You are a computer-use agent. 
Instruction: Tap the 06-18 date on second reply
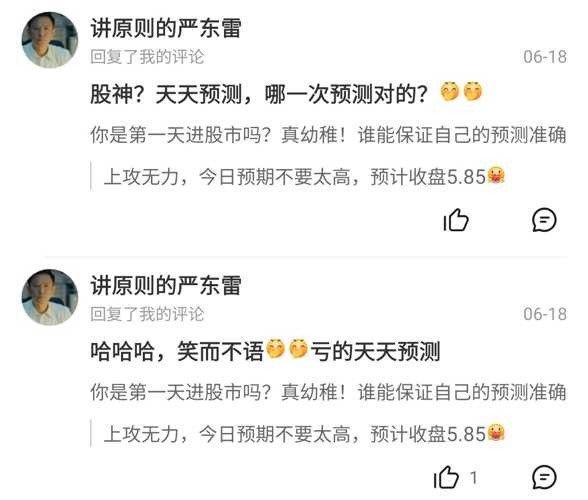tap(545, 314)
